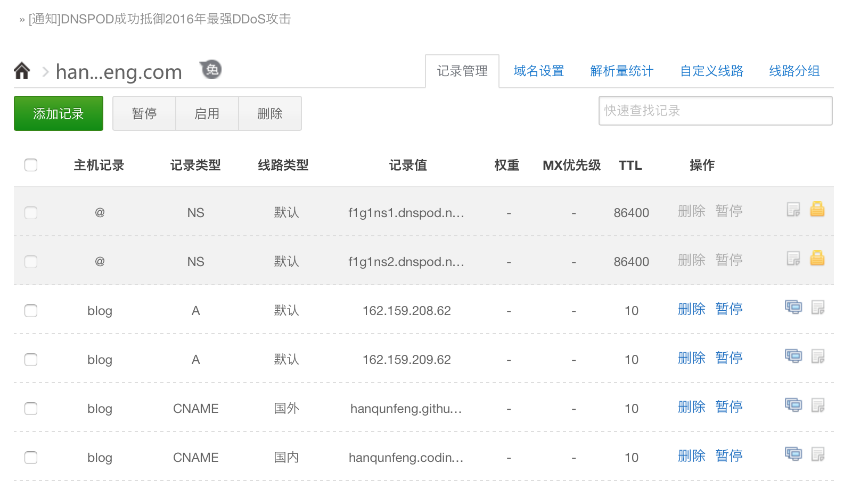Open remark note icon for hanqunfeng.githu record
868x497 pixels.
pos(818,405)
